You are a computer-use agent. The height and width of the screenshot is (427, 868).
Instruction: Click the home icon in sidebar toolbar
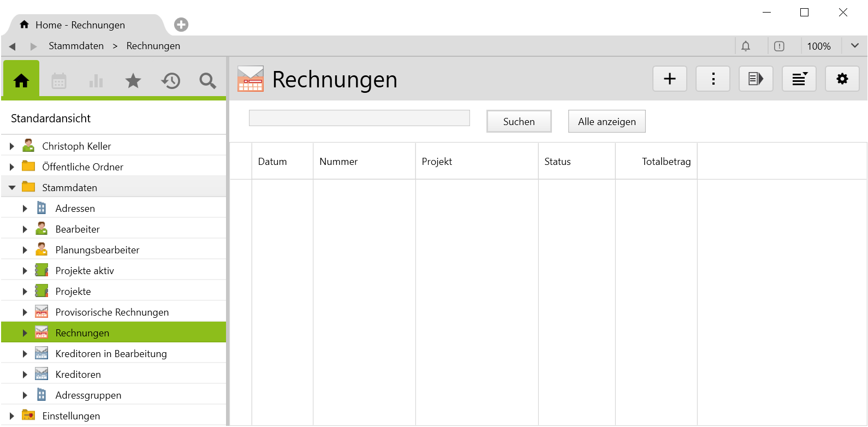pyautogui.click(x=21, y=81)
